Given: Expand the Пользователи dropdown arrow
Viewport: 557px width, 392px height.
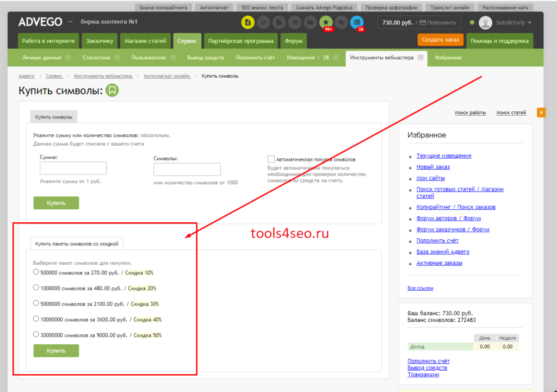Looking at the screenshot, I should pyautogui.click(x=173, y=58).
